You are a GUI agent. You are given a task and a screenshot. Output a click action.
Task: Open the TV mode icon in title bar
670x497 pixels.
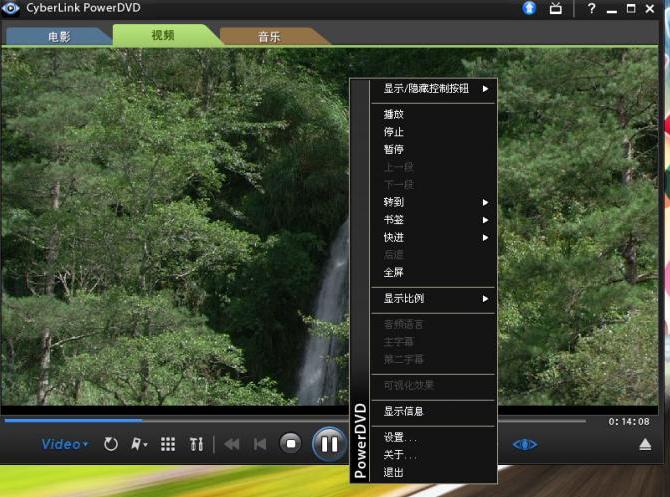pyautogui.click(x=556, y=9)
